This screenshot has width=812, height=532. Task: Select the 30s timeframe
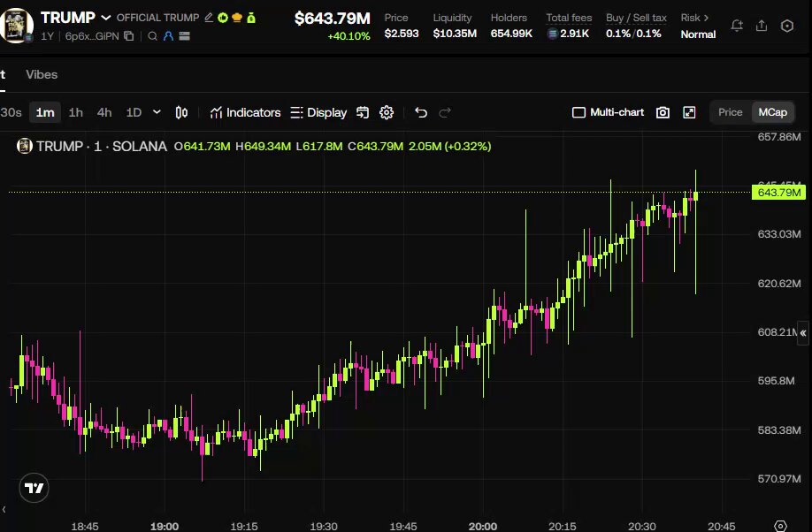point(11,112)
